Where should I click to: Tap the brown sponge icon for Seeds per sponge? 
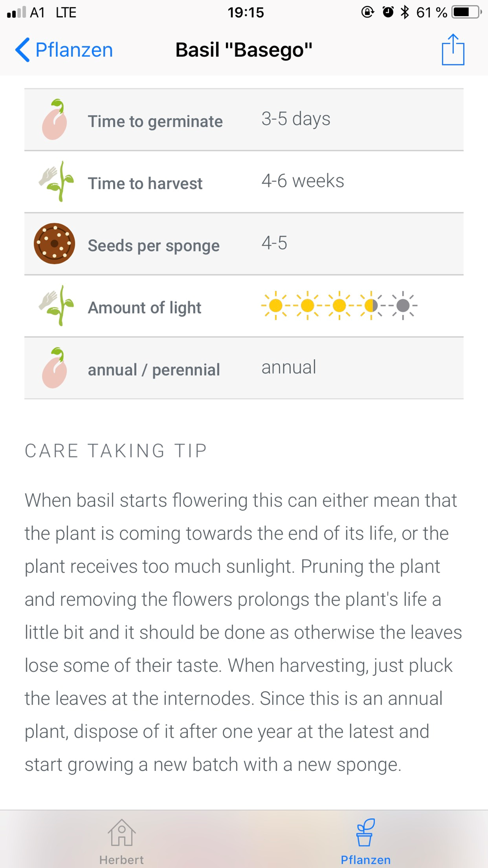(x=54, y=244)
